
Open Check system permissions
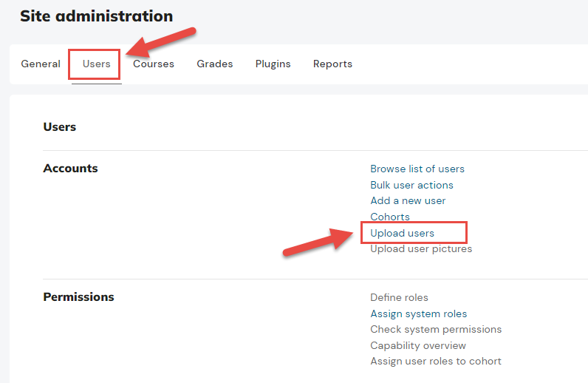(436, 329)
